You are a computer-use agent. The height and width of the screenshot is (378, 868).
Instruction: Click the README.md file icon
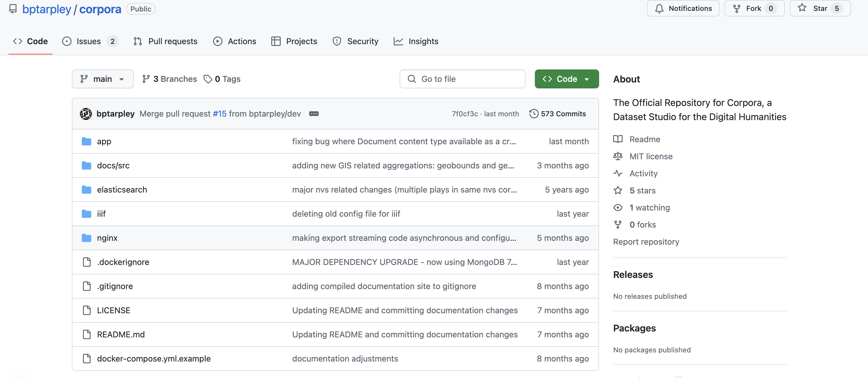pyautogui.click(x=87, y=334)
